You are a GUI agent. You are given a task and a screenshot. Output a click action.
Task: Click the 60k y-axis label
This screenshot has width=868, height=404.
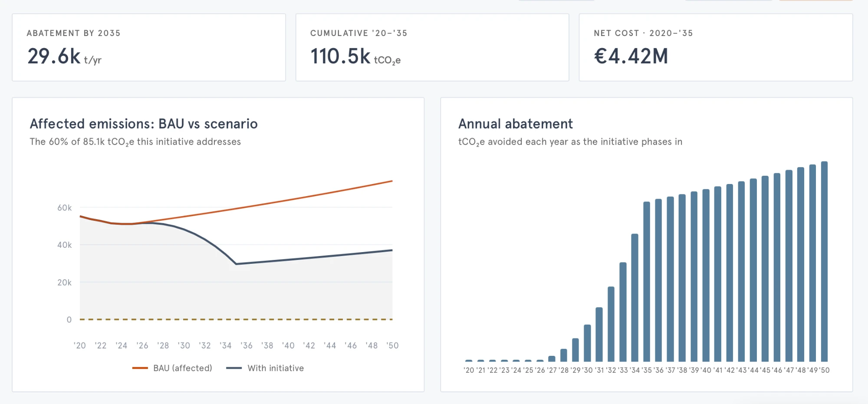64,208
